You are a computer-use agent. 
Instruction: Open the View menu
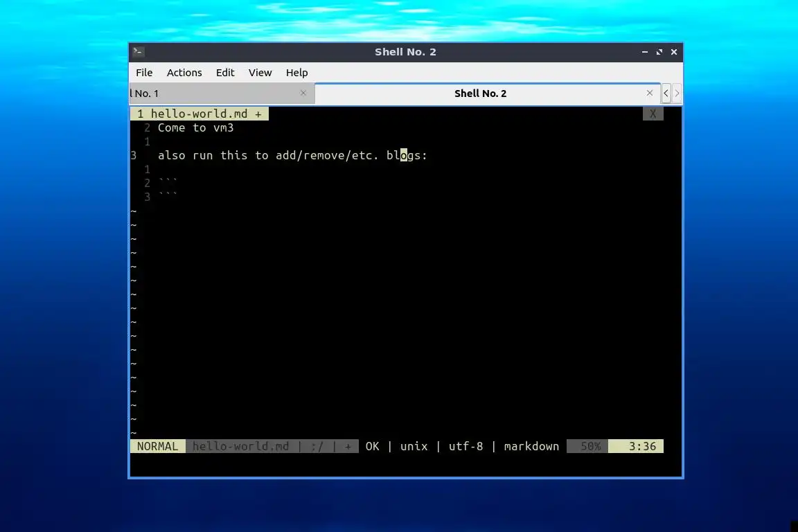[260, 72]
